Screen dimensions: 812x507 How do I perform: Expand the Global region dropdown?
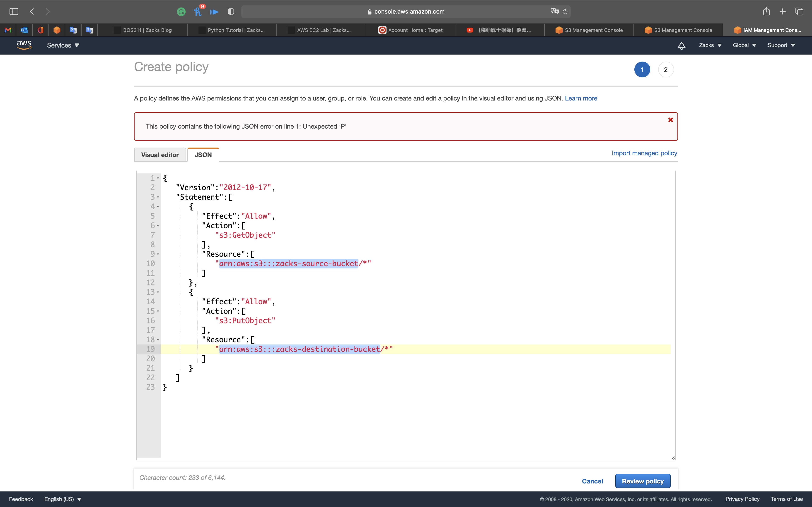pos(744,45)
